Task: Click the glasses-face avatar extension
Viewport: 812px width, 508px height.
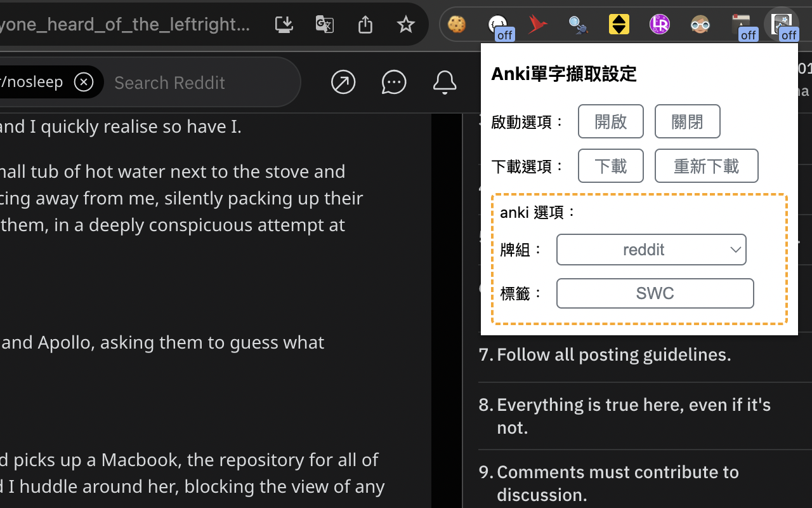Action: (700, 25)
